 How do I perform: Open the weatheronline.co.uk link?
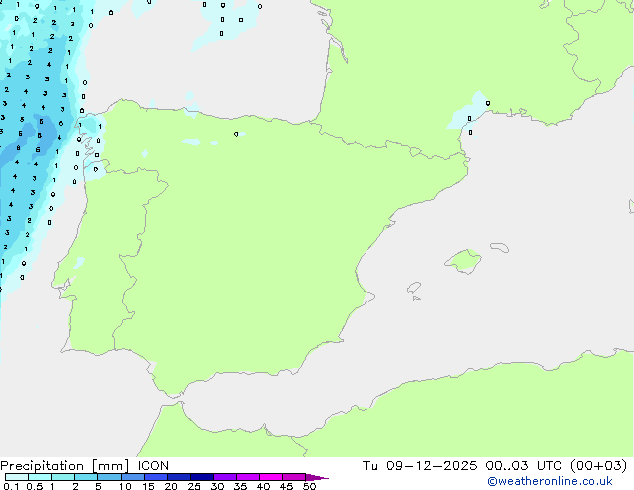point(550,481)
